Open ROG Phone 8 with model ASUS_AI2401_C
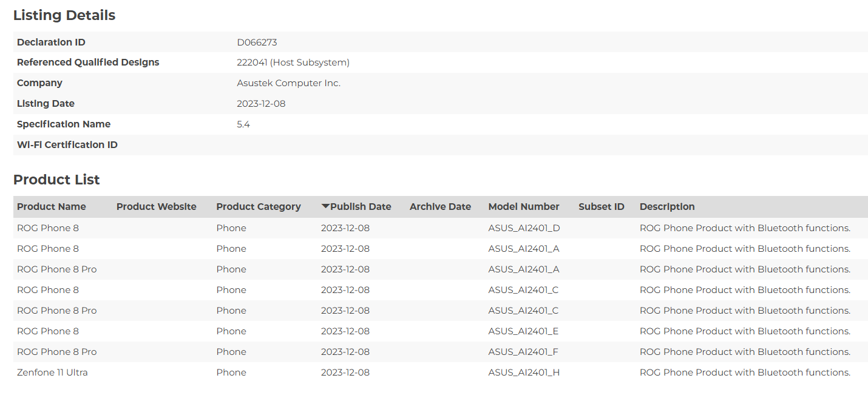This screenshot has height=398, width=868. (48, 290)
